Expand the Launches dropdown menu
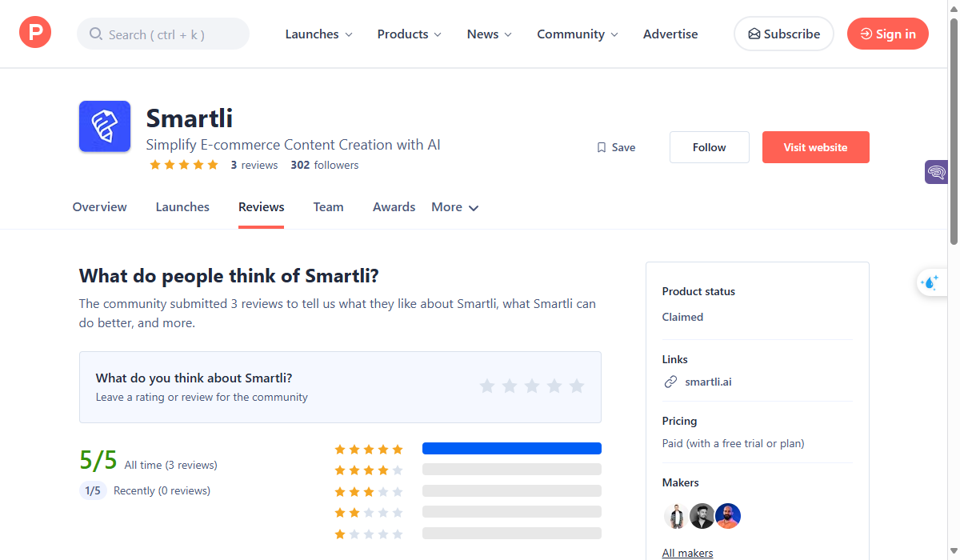 [x=318, y=34]
